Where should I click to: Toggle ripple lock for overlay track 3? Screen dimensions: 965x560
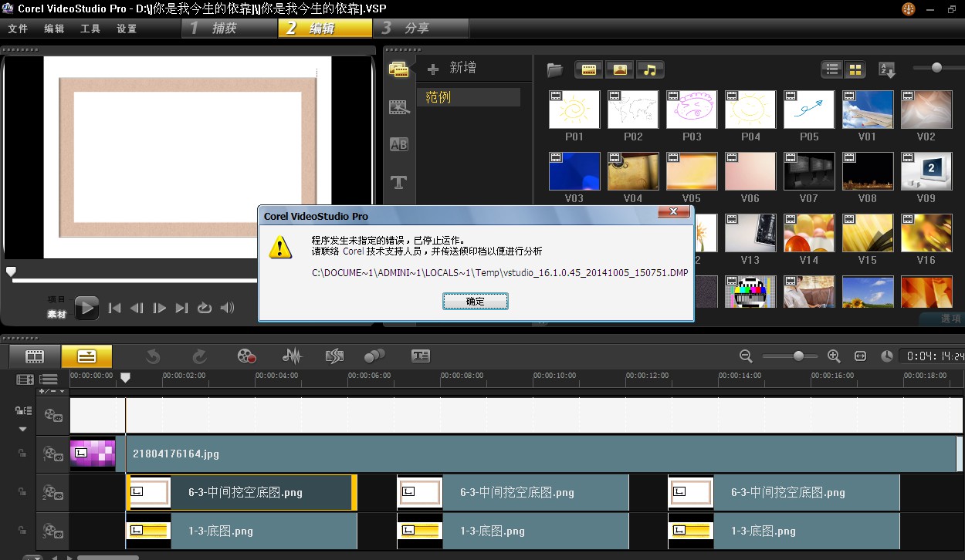tap(22, 530)
